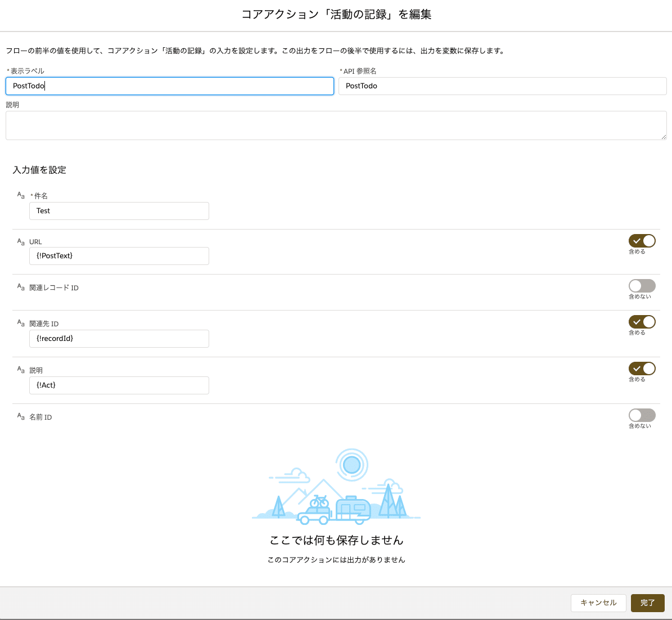Disable the 含める toggle for URL
Viewport: 672px width, 620px height.
pos(642,240)
